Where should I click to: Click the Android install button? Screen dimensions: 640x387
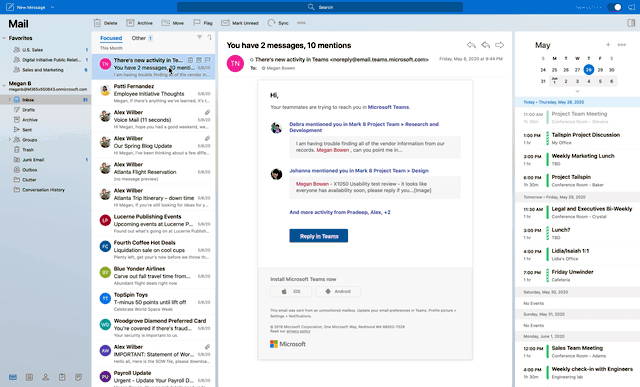338,291
